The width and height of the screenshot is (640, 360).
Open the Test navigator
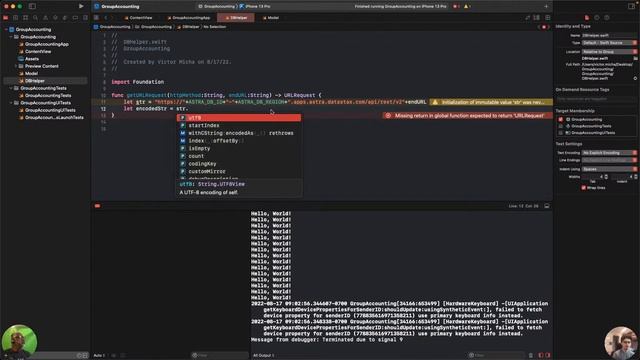(55, 18)
